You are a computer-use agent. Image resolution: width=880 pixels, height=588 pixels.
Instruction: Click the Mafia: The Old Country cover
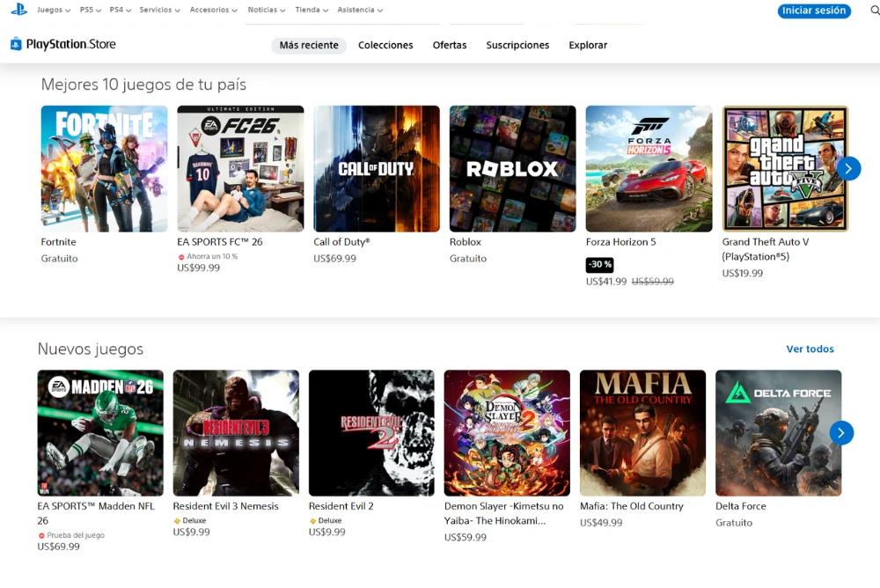642,432
